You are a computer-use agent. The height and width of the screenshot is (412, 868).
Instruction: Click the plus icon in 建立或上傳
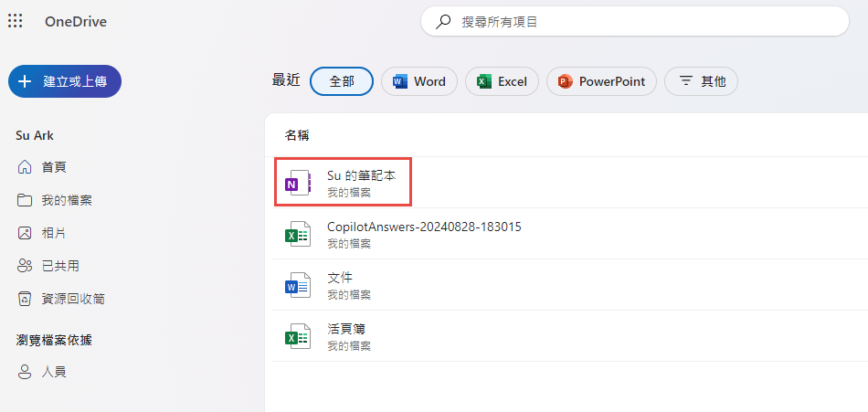click(x=25, y=81)
